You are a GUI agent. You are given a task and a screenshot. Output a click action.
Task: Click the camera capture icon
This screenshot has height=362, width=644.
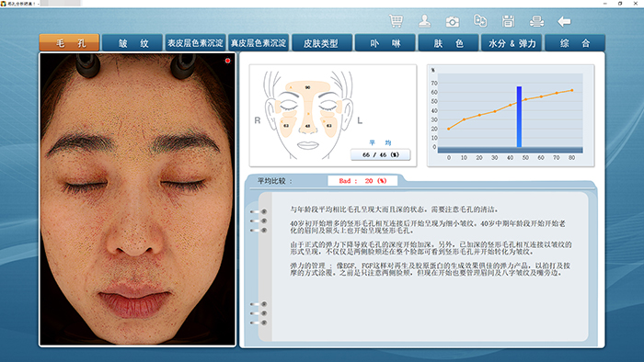tap(453, 21)
